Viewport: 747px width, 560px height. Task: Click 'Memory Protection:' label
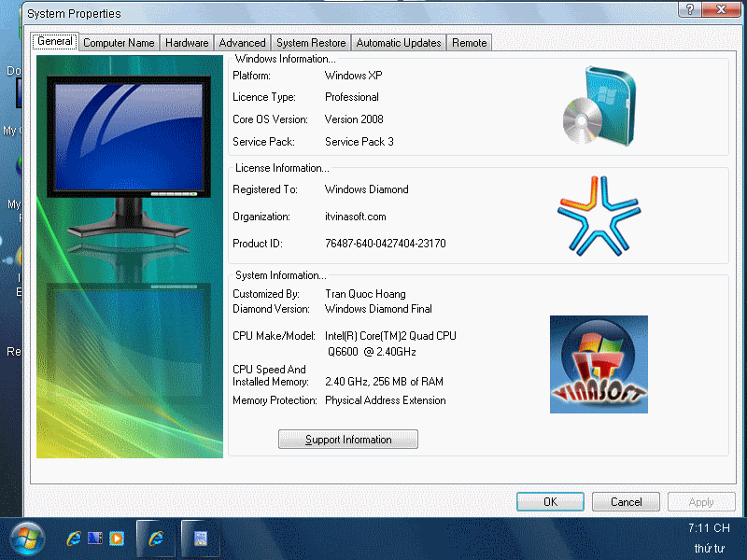[x=275, y=400]
